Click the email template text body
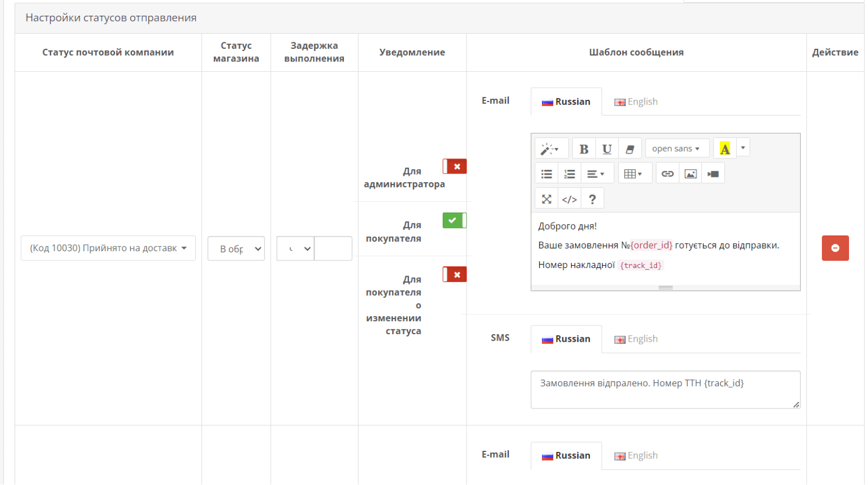Image resolution: width=868 pixels, height=485 pixels. coord(665,248)
